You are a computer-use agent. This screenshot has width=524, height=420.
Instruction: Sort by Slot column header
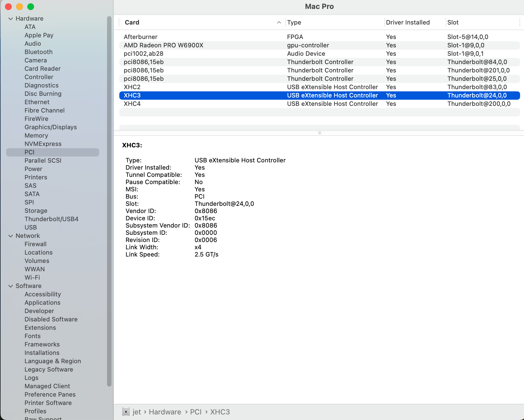click(453, 22)
